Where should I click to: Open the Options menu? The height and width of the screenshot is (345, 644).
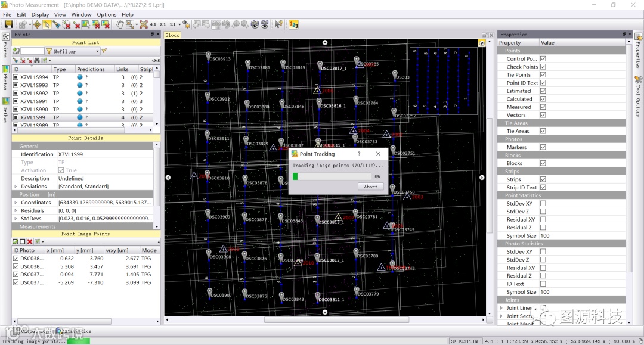(106, 14)
